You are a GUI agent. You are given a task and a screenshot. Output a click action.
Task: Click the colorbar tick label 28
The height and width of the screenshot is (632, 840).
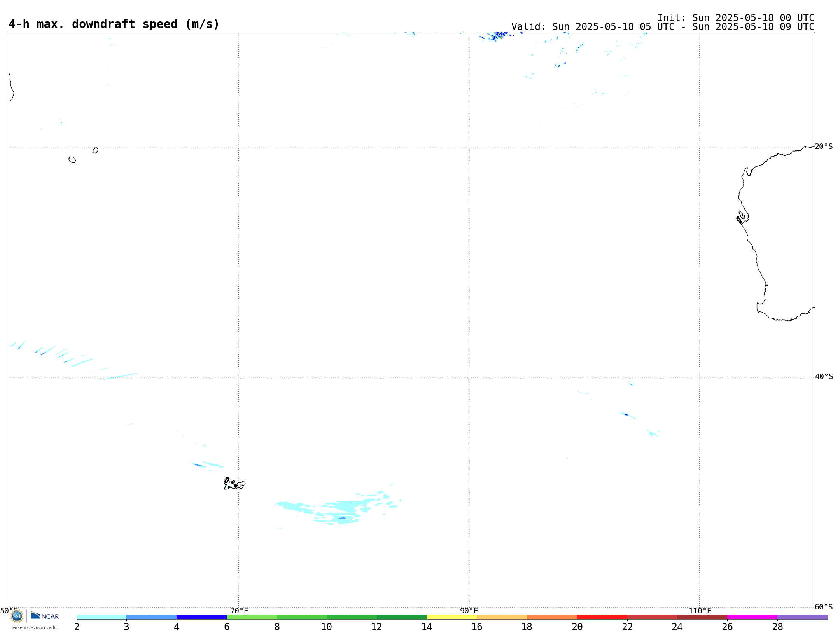(777, 627)
